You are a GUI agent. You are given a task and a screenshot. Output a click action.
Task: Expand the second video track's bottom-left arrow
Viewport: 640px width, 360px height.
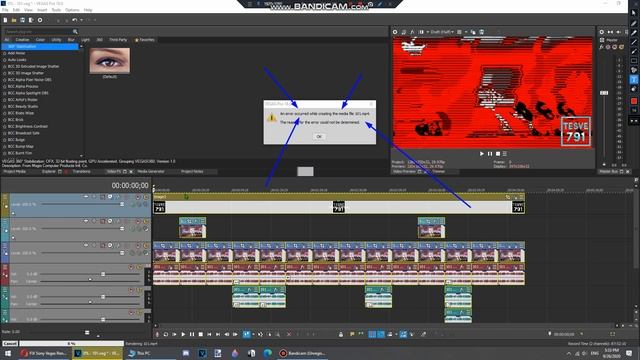pos(13,238)
